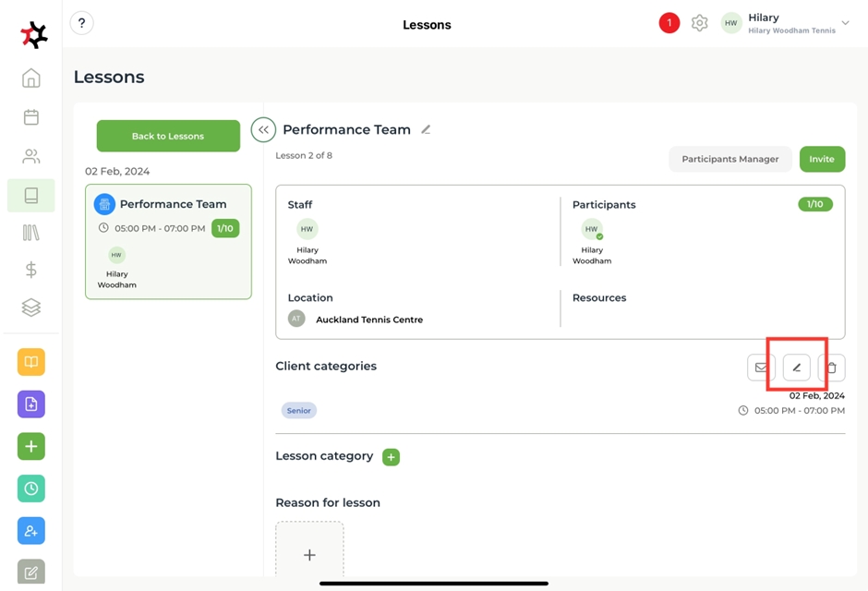Click the green plus sidebar shortcut
Viewport: 868px width, 591px height.
(x=31, y=447)
